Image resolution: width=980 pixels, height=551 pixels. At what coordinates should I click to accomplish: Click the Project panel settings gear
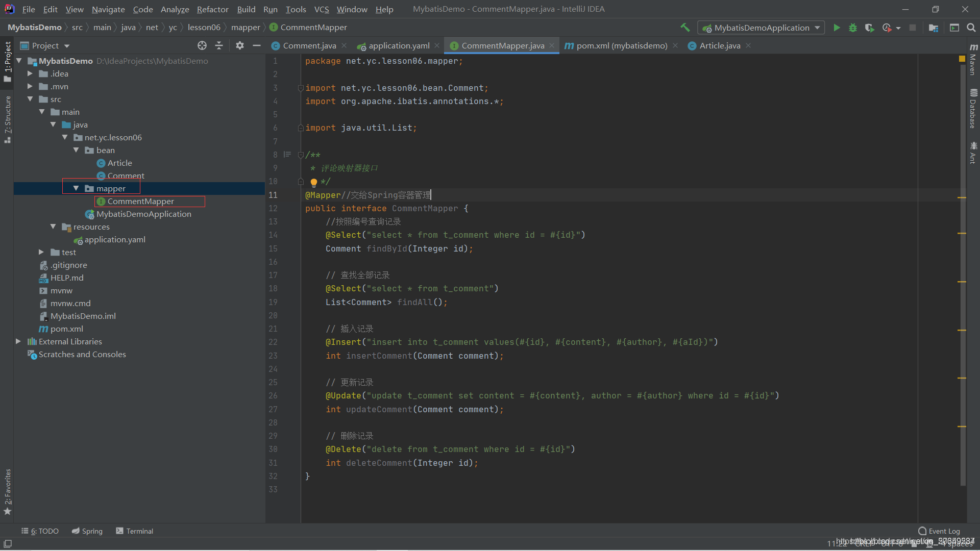(x=239, y=45)
